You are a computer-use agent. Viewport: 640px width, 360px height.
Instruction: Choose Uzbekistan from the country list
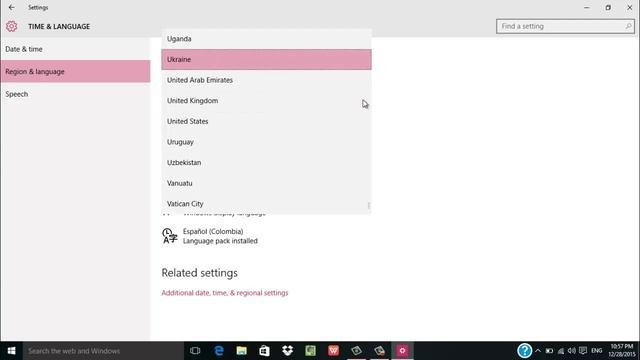coord(266,162)
